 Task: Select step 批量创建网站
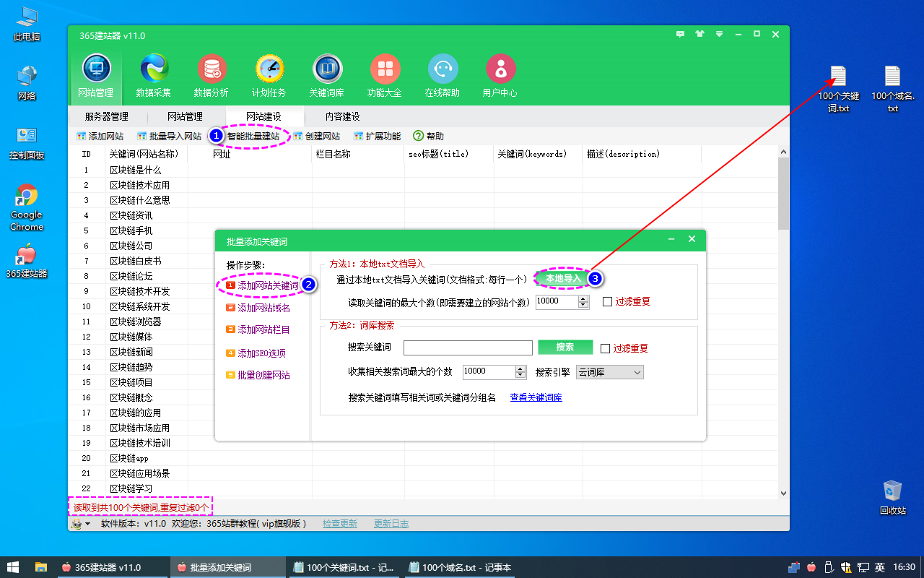pos(258,375)
